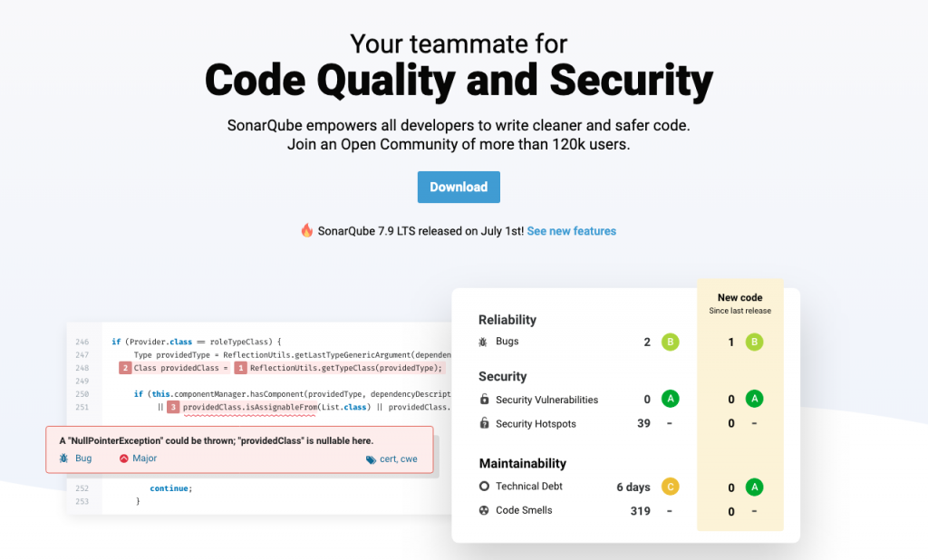This screenshot has height=560, width=928.
Task: Click line number 246 in the code gutter
Action: [x=82, y=343]
